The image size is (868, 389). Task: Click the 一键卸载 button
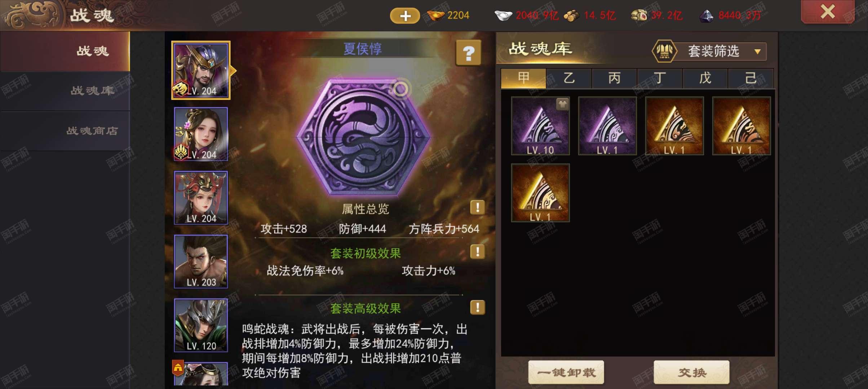coord(566,372)
